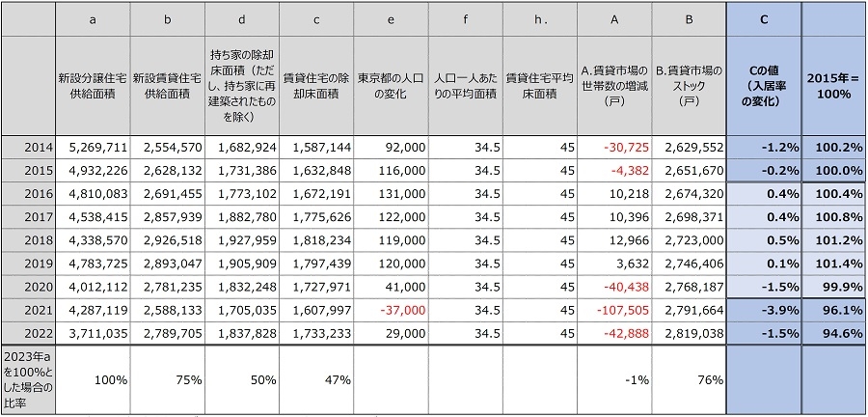Screen dimensions: 868x417
Task: Select the 新設分譲住宅供給面積 header cell
Action: coord(93,86)
